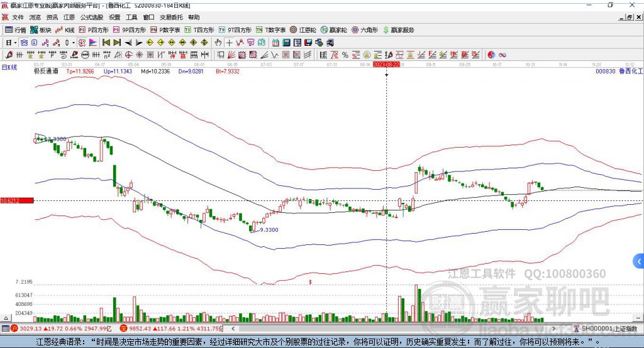Select the red fan-lines drawing tool
The width and height of the screenshot is (644, 348).
tap(231, 55)
